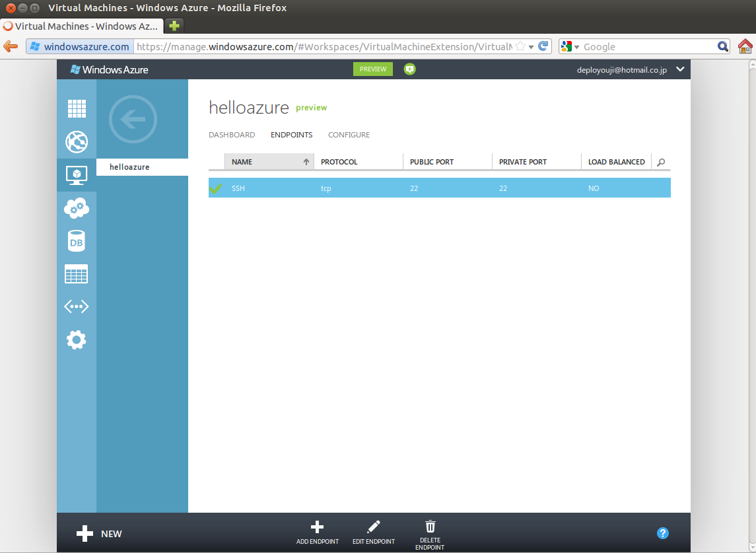Click the Delete Endpoint trash icon

coord(430,526)
